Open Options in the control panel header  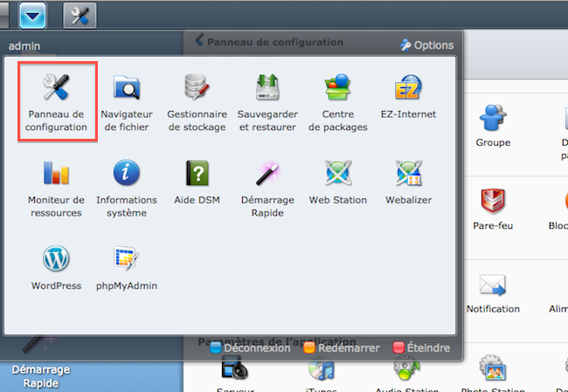pos(427,45)
